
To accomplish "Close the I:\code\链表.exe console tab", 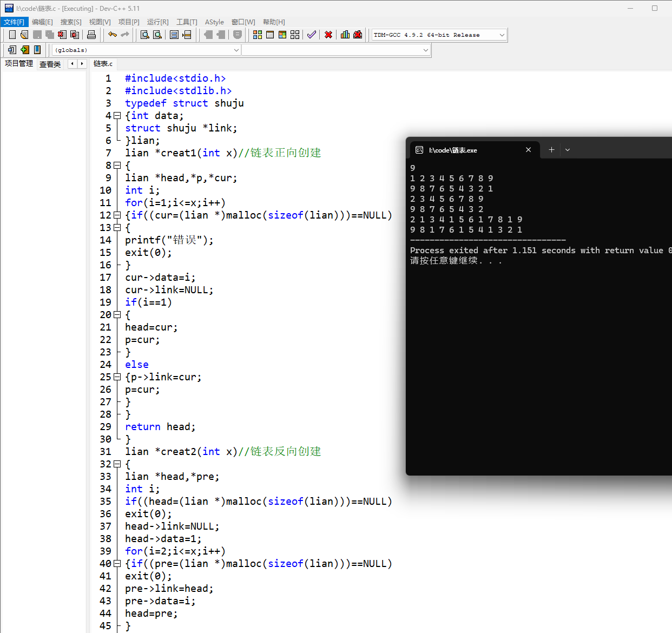I will (x=528, y=150).
